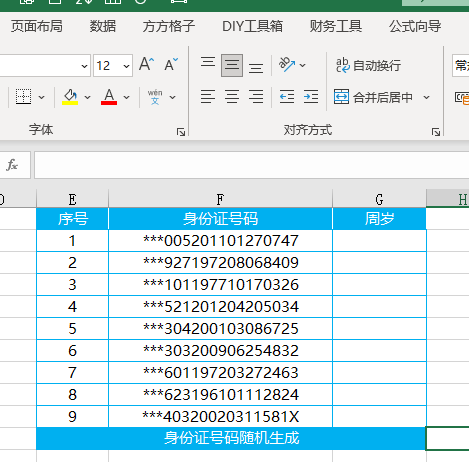
Task: Open the 数据 tab
Action: point(103,26)
